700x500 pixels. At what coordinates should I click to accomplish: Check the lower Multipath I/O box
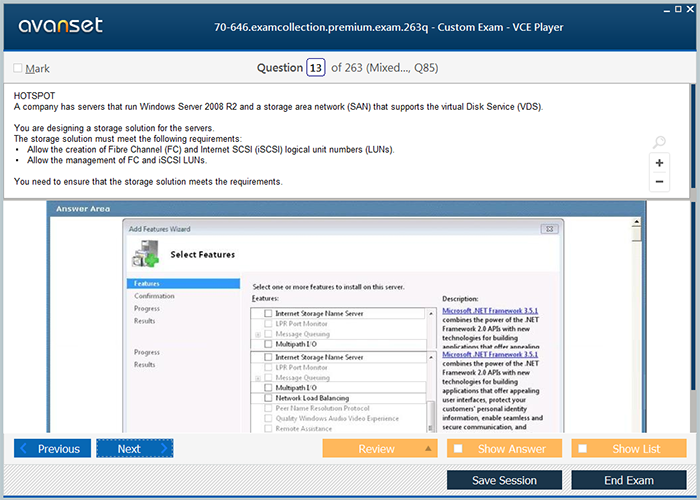tap(268, 388)
